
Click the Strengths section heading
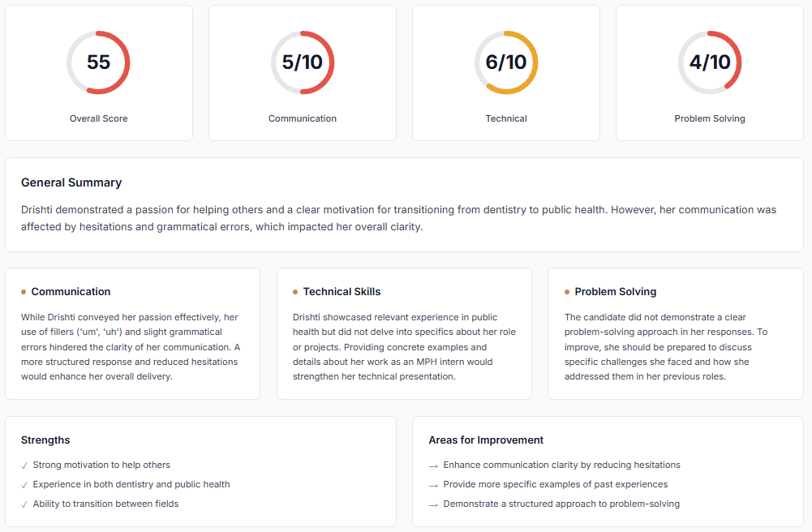click(45, 440)
